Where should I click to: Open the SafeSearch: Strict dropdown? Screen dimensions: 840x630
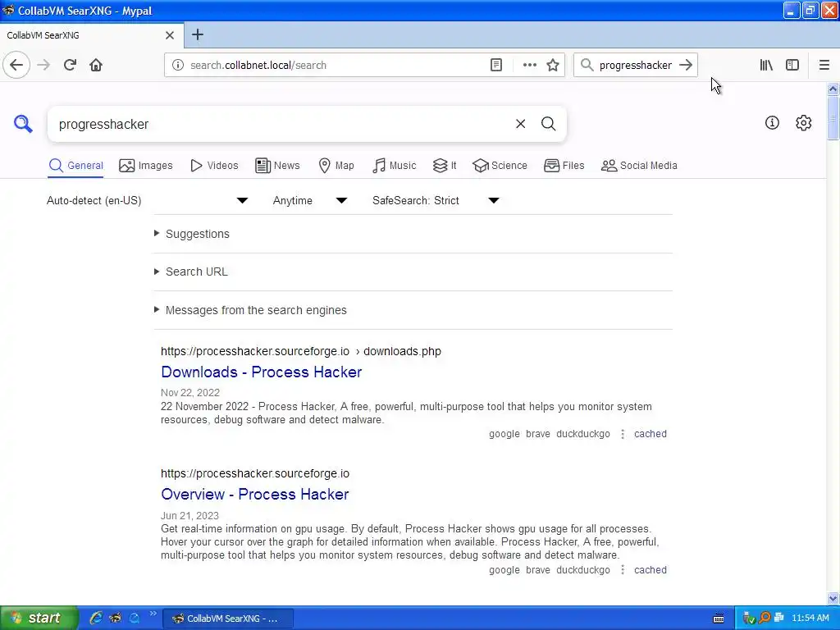tap(436, 200)
